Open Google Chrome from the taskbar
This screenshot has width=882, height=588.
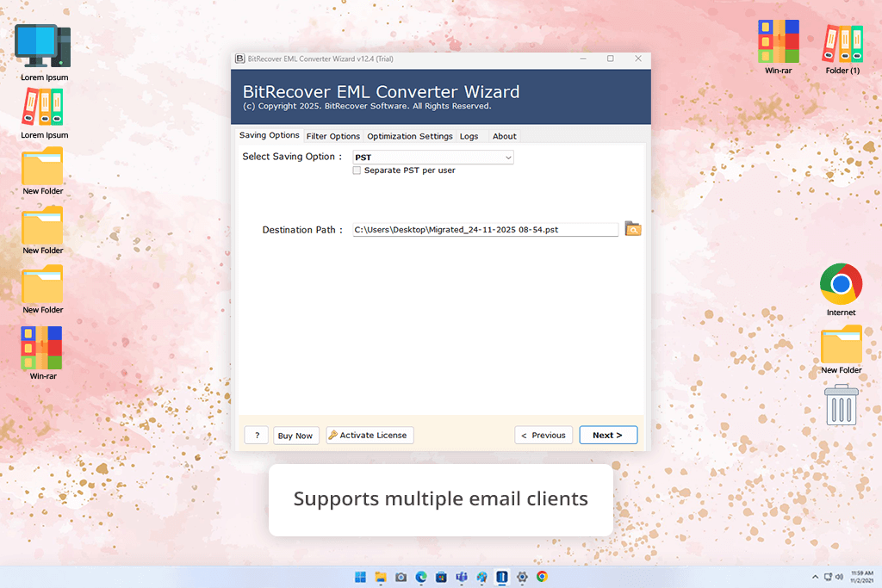(542, 577)
